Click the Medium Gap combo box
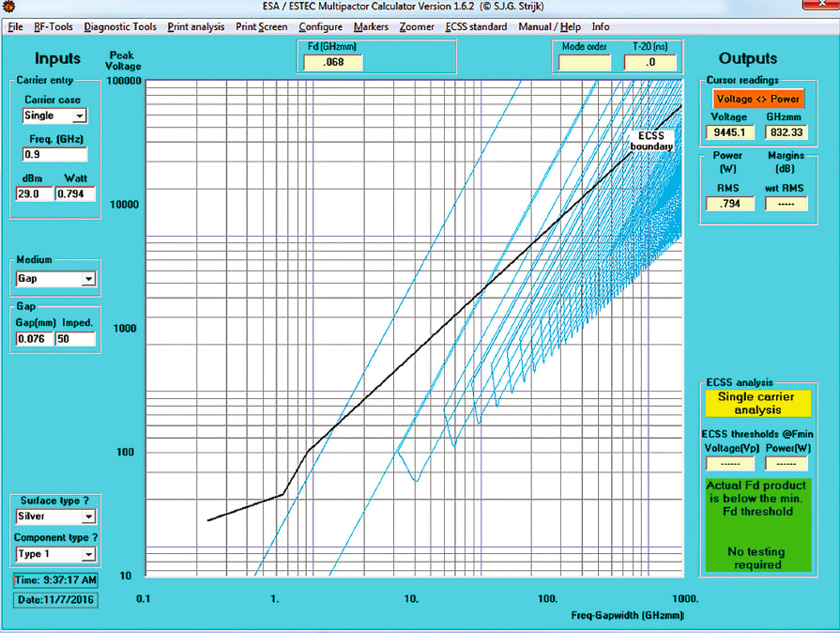The height and width of the screenshot is (633, 840). click(x=55, y=279)
